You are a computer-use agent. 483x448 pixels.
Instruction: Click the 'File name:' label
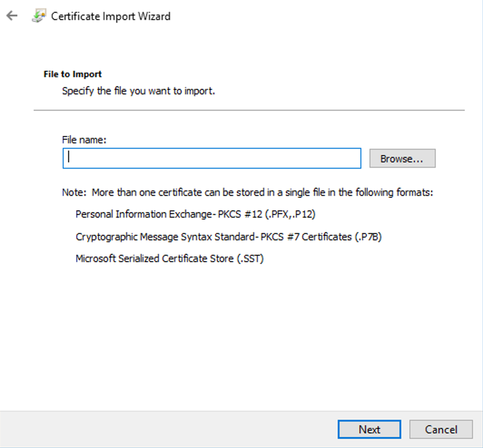click(x=84, y=140)
